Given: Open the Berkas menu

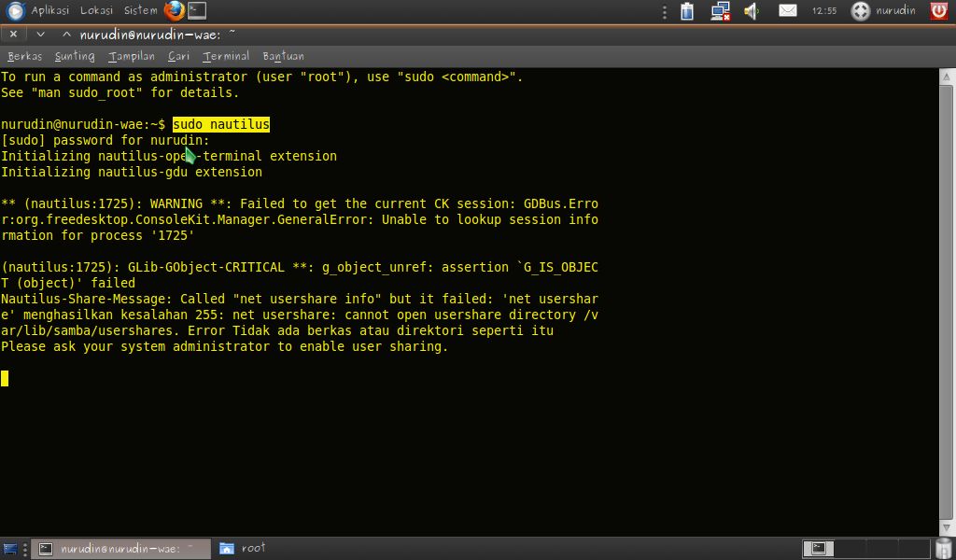Looking at the screenshot, I should coord(25,56).
